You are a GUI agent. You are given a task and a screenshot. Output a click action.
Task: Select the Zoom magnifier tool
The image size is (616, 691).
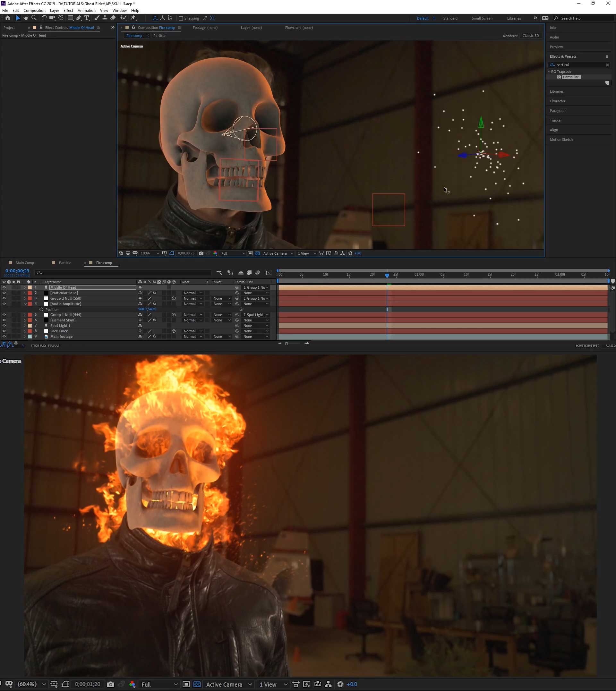coord(34,18)
